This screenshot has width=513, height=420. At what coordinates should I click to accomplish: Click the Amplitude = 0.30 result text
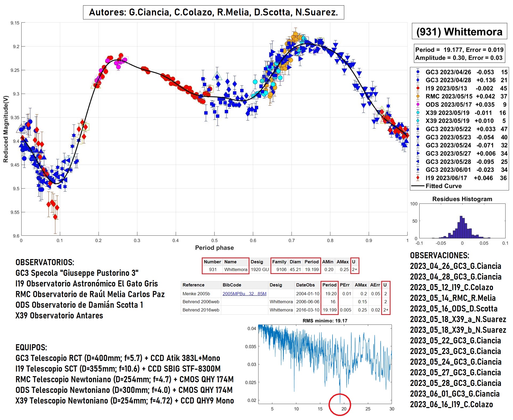coord(459,58)
